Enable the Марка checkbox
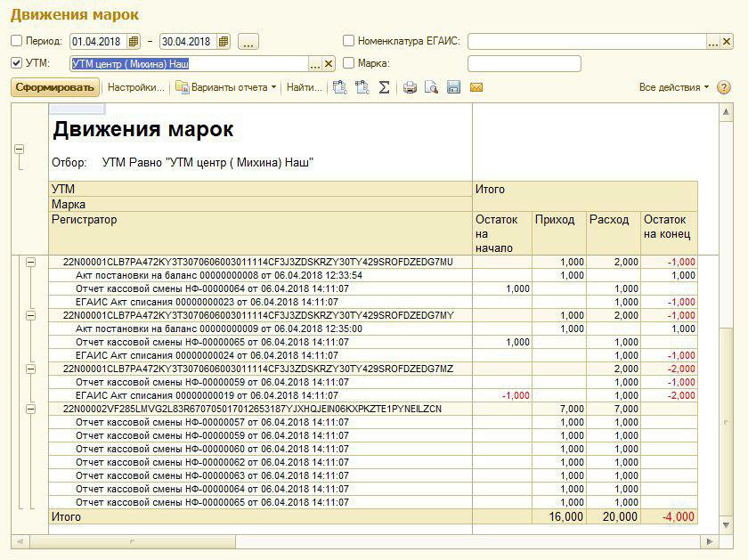Viewport: 748px width, 560px height. pyautogui.click(x=349, y=62)
